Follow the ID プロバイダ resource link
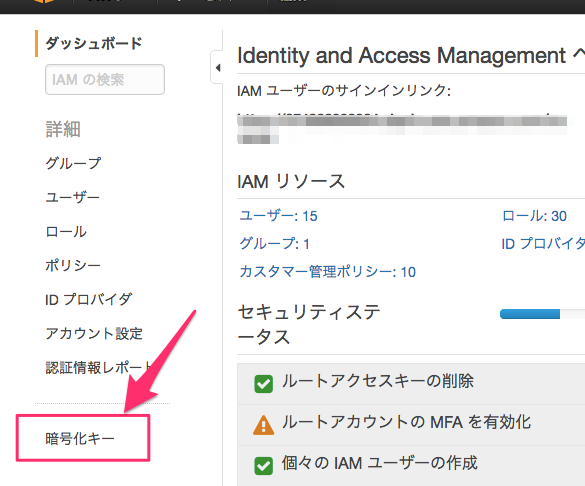585x486 pixels. tap(543, 244)
